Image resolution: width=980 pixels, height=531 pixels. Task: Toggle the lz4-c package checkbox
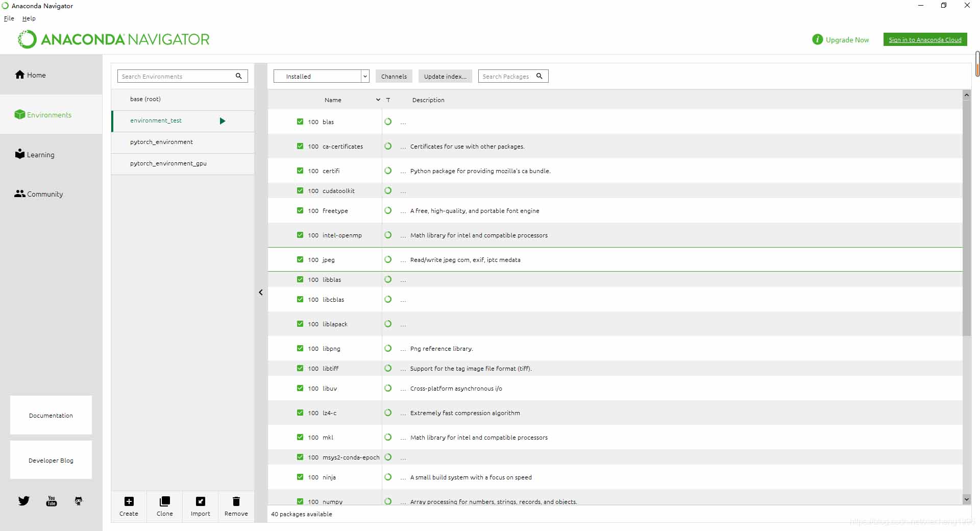(300, 413)
